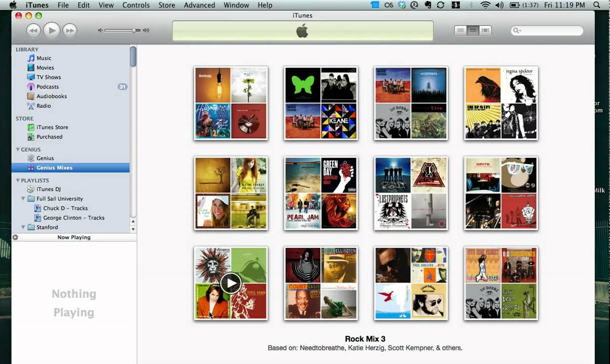This screenshot has width=610, height=364.
Task: Switch to grid view mode
Action: (473, 31)
